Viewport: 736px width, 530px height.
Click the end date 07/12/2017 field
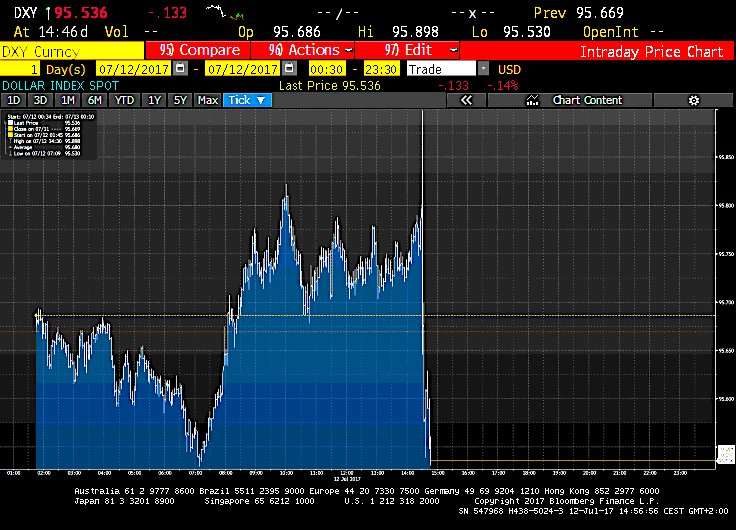coord(243,69)
